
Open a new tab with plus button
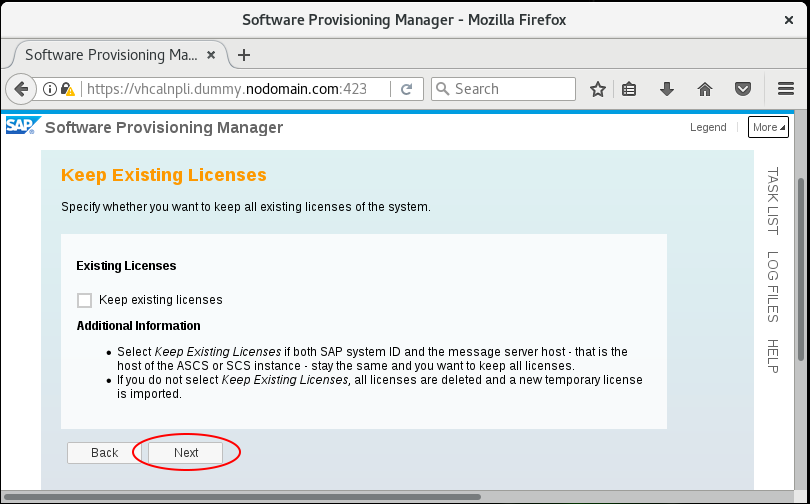click(x=244, y=55)
